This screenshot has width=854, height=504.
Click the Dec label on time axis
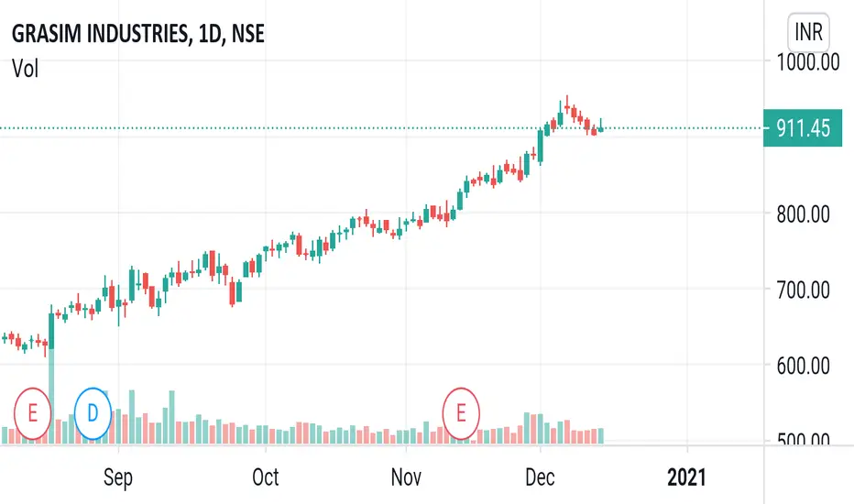click(x=540, y=477)
